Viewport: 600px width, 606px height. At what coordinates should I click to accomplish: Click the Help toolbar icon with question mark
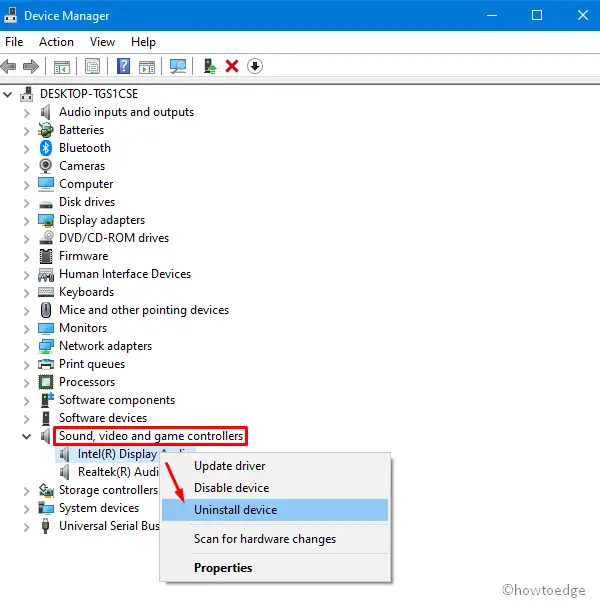coord(124,67)
